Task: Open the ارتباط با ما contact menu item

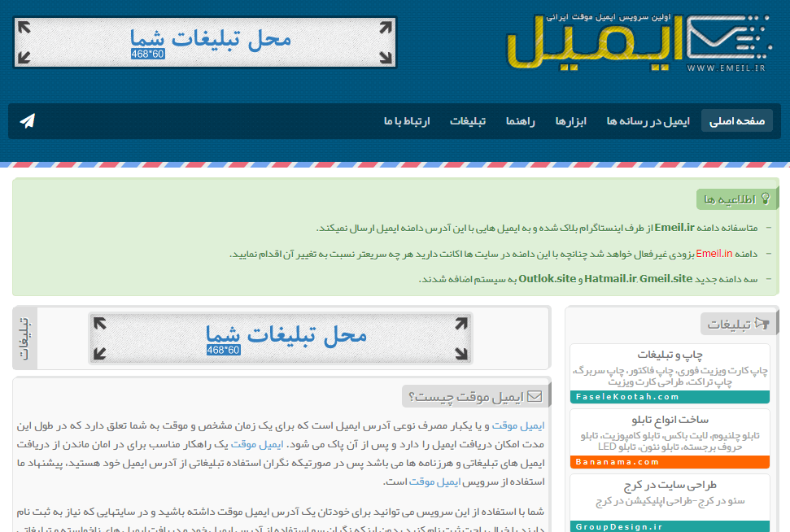Action: point(407,120)
